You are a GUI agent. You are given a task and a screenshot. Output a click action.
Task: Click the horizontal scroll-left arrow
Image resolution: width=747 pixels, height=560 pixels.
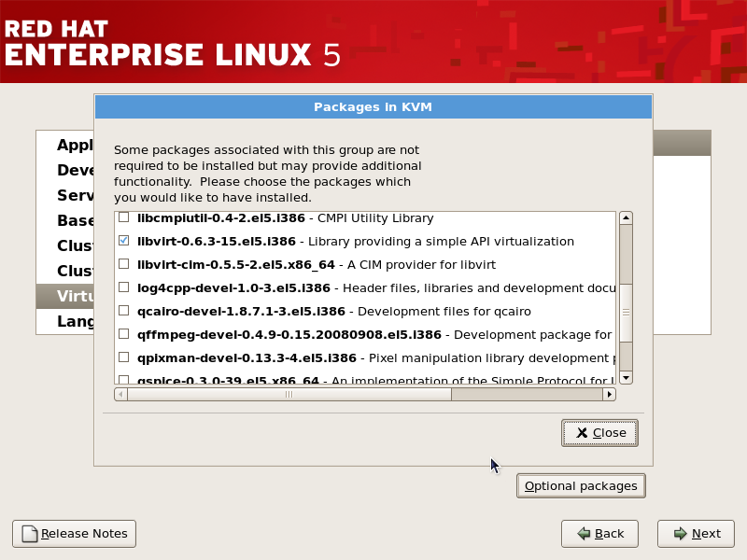(x=121, y=394)
